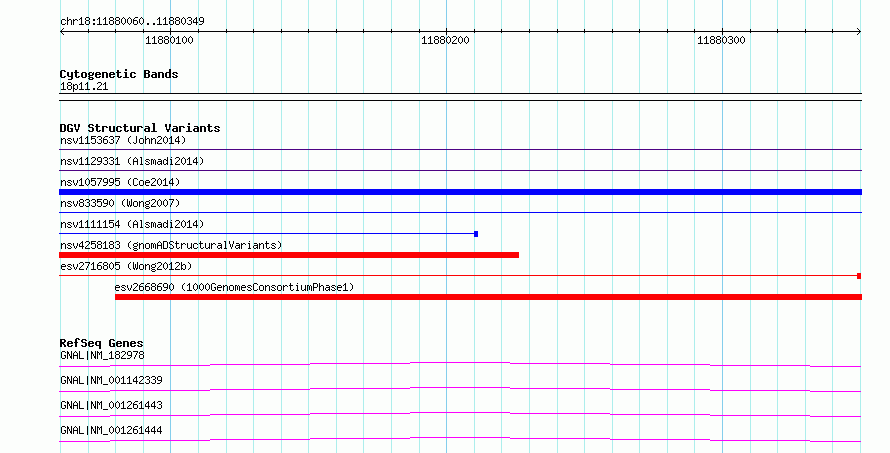Click the red nsv4258183 variant bar
The width and height of the screenshot is (890, 453).
click(289, 255)
